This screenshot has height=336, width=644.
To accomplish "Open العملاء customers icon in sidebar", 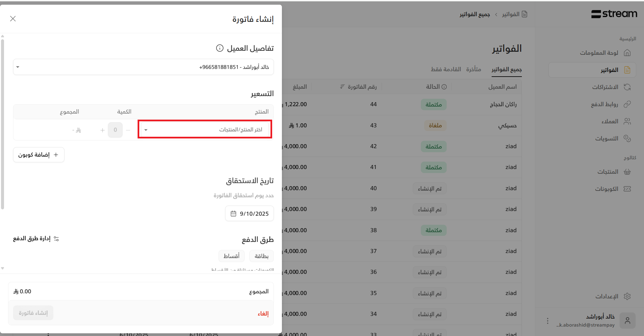I will (x=627, y=121).
